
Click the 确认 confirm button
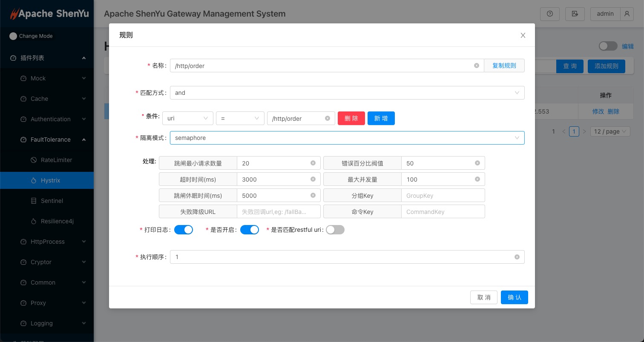click(514, 297)
